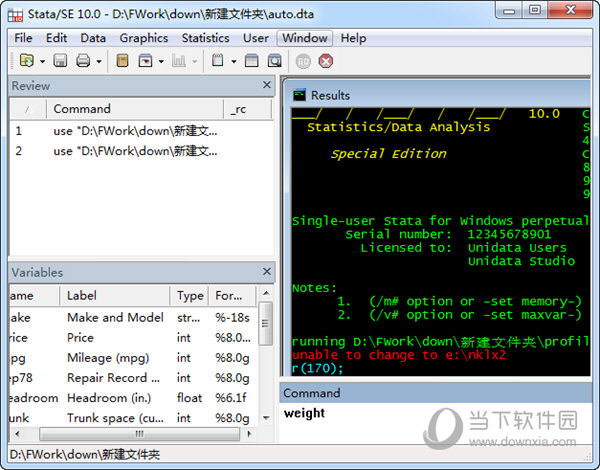Select the 'Trunk space' variable label

[x=116, y=418]
